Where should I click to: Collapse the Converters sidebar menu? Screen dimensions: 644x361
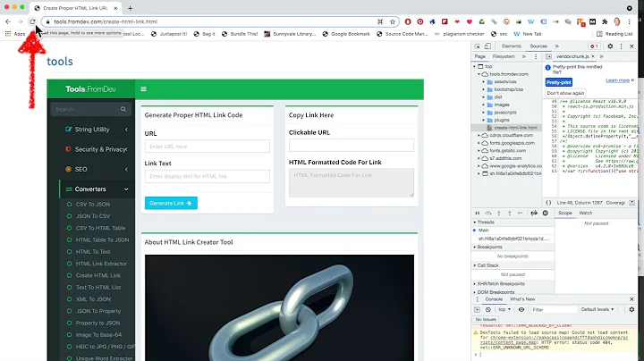point(97,189)
